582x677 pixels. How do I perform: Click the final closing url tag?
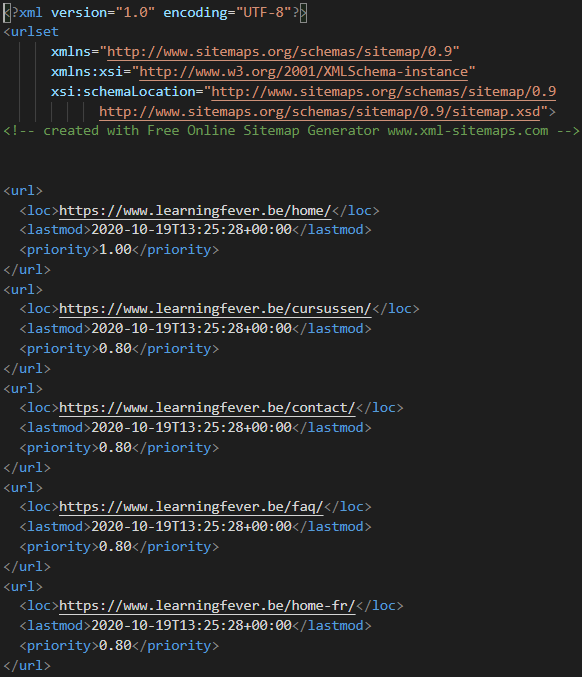tap(27, 665)
